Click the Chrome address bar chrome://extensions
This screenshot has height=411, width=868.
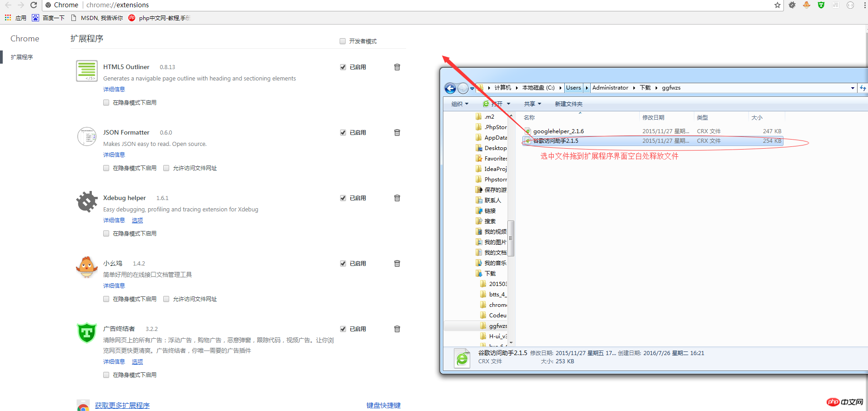tap(118, 5)
